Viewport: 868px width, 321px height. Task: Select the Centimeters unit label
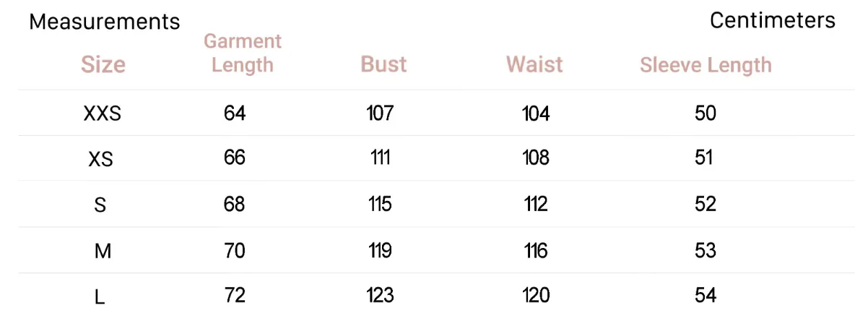[773, 20]
